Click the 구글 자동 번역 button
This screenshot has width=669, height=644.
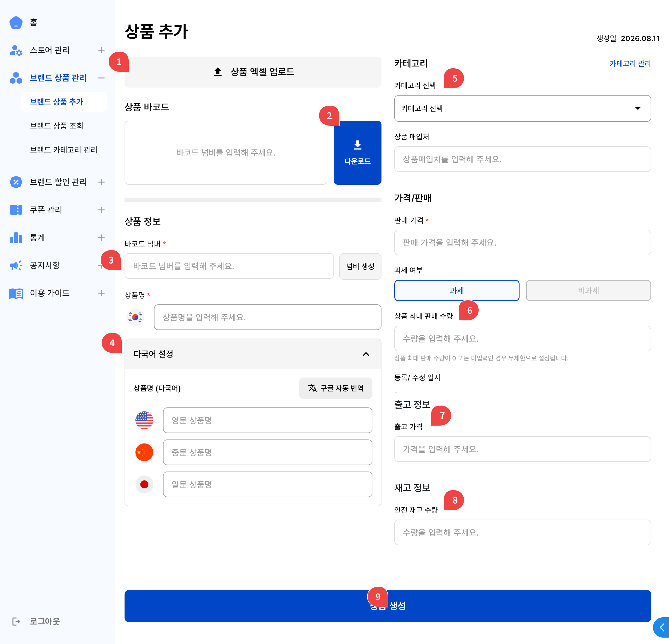point(336,388)
